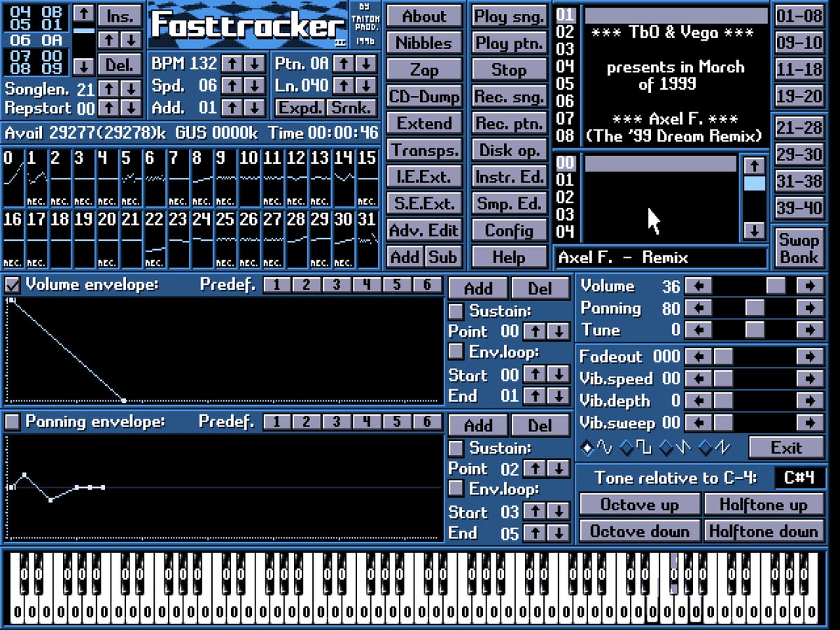The image size is (840, 630).
Task: Raise panning envelope loop Start with up arrow
Action: point(535,512)
